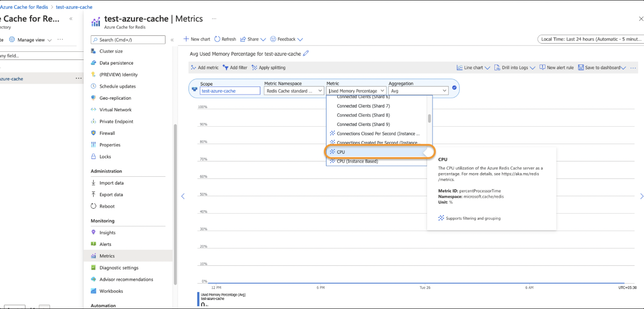Go to previous chart time range arrow
The height and width of the screenshot is (309, 644).
point(183,196)
